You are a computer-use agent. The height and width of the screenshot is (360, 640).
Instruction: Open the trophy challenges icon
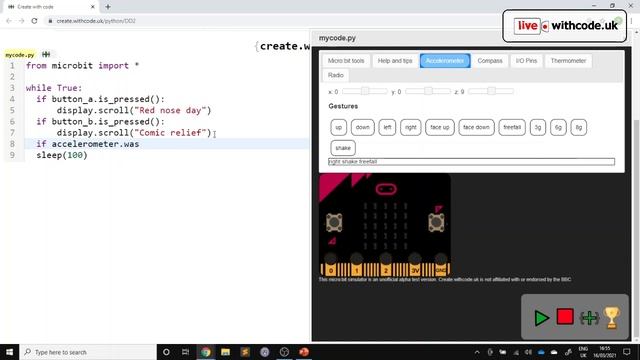[x=611, y=318]
